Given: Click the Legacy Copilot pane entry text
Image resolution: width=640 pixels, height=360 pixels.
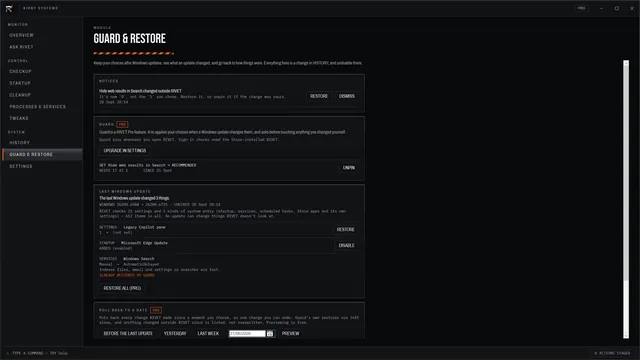Looking at the screenshot, I should pos(144,227).
